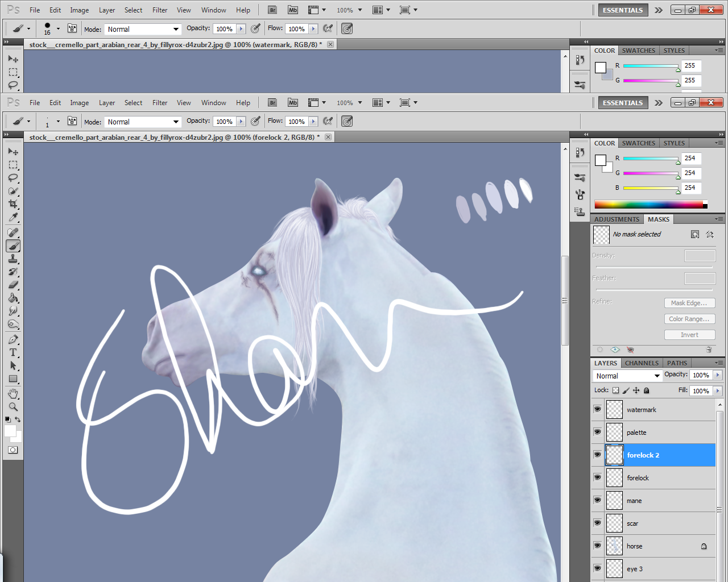Hide the mane layer

(597, 500)
